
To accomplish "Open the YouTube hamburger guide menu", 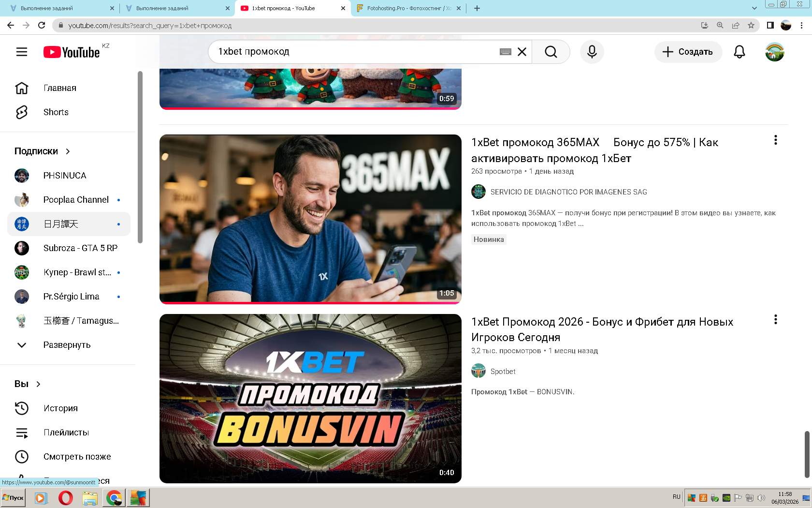I will click(22, 52).
